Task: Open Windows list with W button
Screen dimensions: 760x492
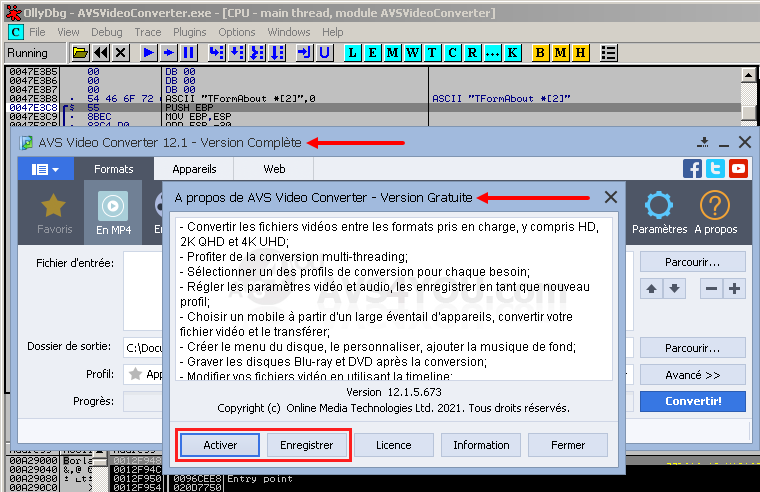Action: click(x=412, y=52)
